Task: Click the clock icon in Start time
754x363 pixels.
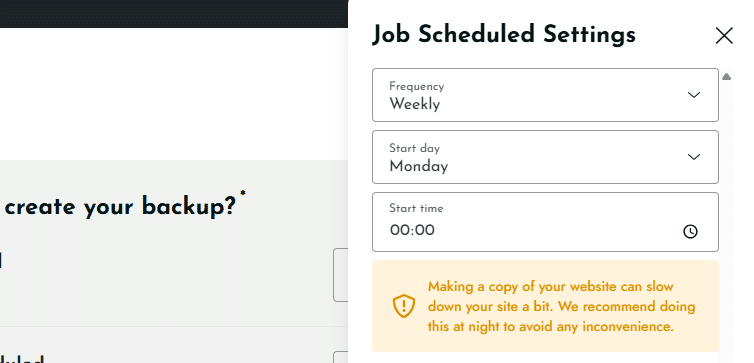Action: pyautogui.click(x=690, y=231)
